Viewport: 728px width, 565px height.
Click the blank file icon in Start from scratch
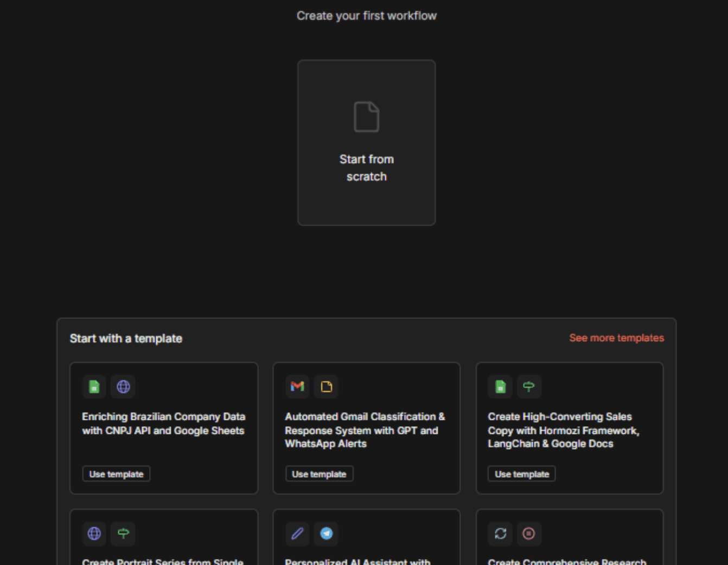pos(366,117)
